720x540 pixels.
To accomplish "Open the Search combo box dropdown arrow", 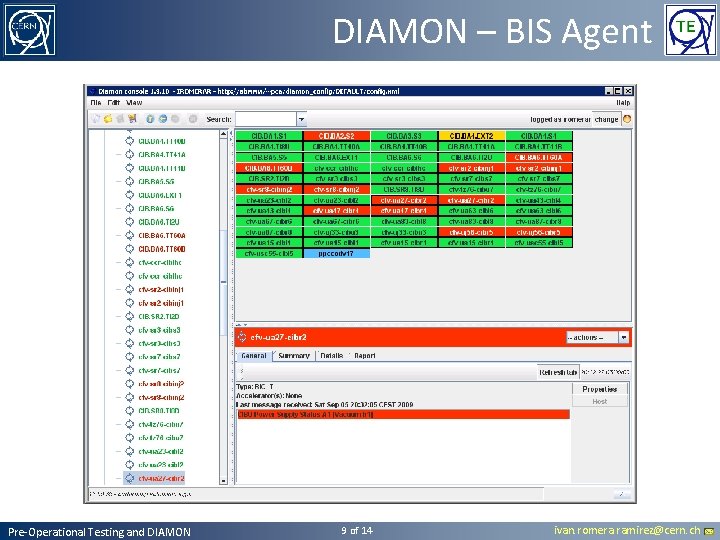I will click(x=301, y=119).
